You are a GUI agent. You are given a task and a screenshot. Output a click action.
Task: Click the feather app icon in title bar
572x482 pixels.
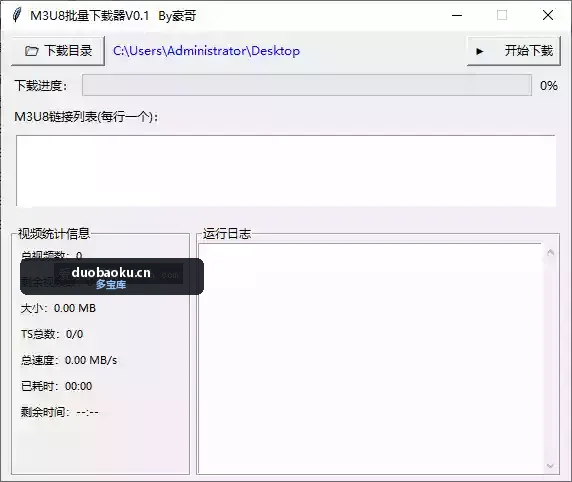16,15
